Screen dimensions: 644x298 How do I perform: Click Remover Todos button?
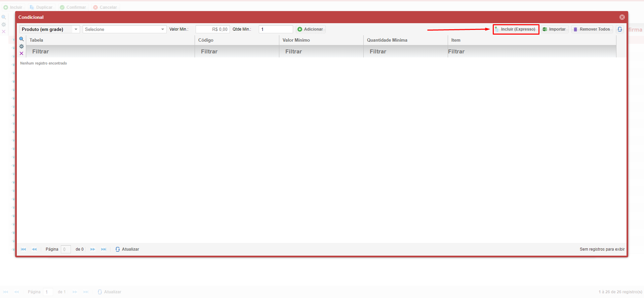[x=592, y=29]
